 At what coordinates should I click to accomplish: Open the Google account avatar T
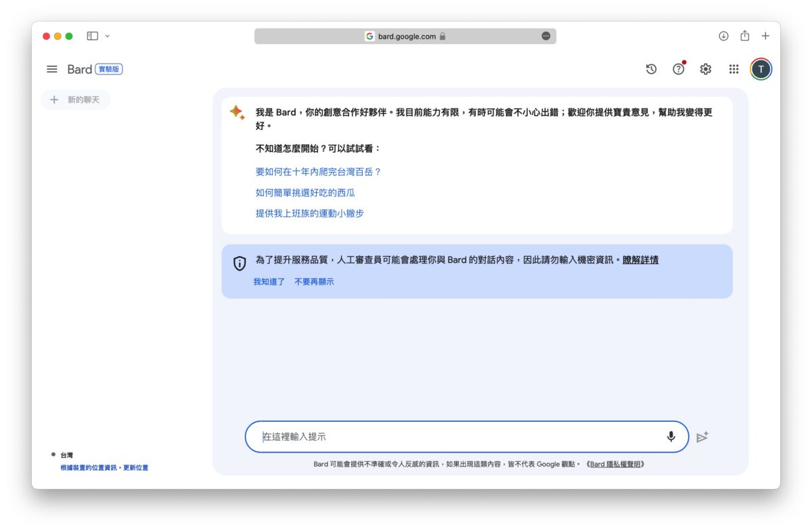[761, 69]
